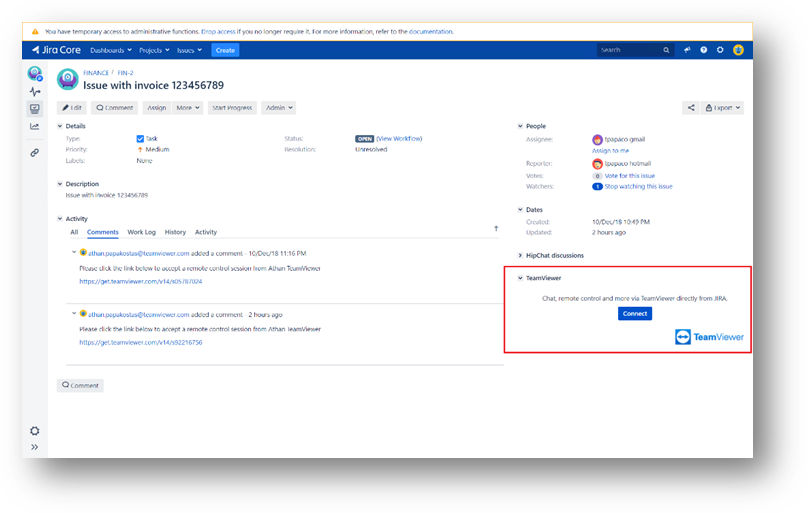Image resolution: width=808 pixels, height=513 pixels.
Task: Click the Jira Core logo
Action: click(56, 50)
